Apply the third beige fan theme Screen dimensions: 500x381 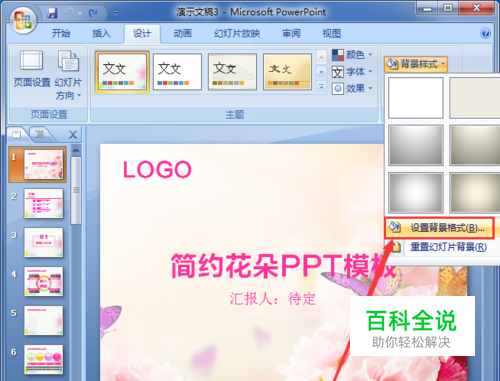232,72
